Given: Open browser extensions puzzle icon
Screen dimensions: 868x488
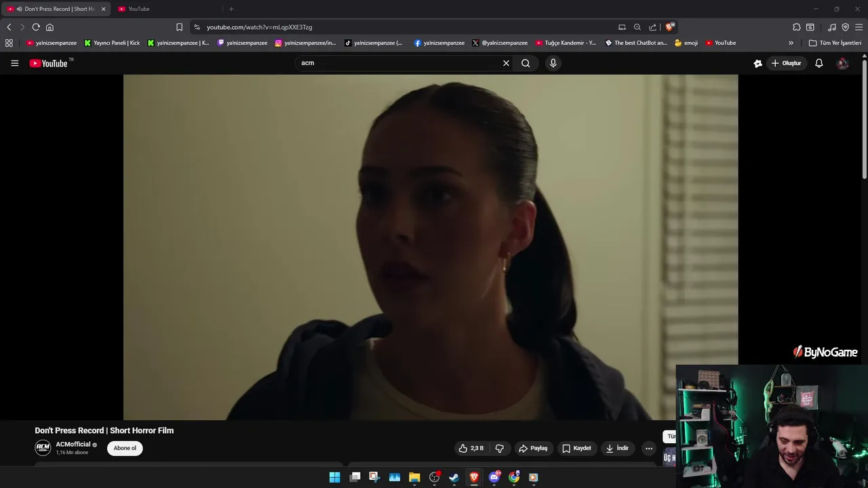Looking at the screenshot, I should (x=797, y=27).
